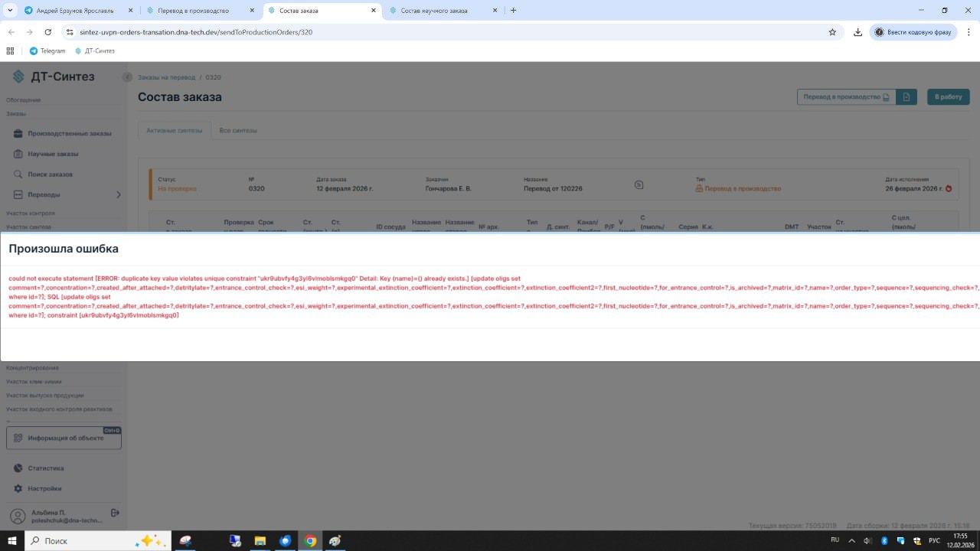Click the comment icon in order header
The image size is (980, 551).
[x=639, y=184]
